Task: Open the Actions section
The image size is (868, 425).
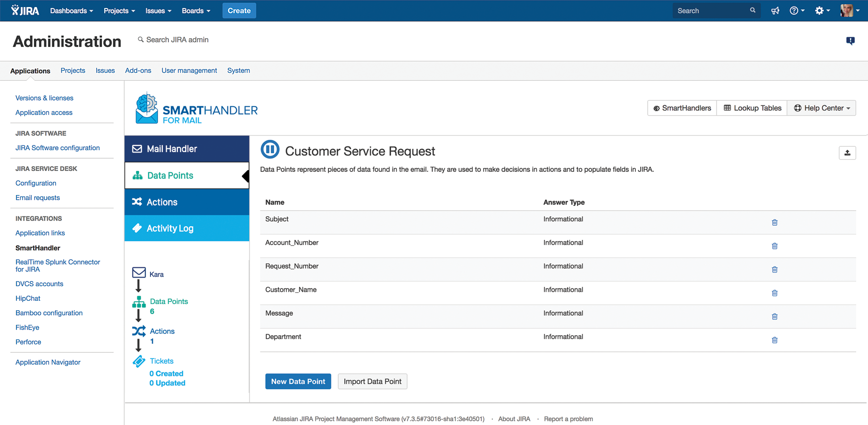Action: (x=187, y=202)
